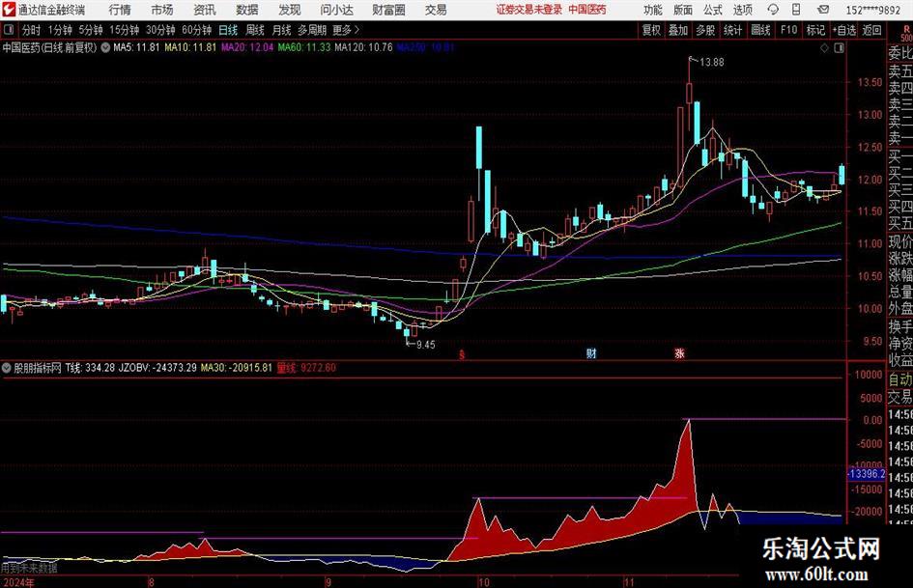Click the MA20: 12.04 indicator label
Screen dimensions: 913x588
[247, 47]
